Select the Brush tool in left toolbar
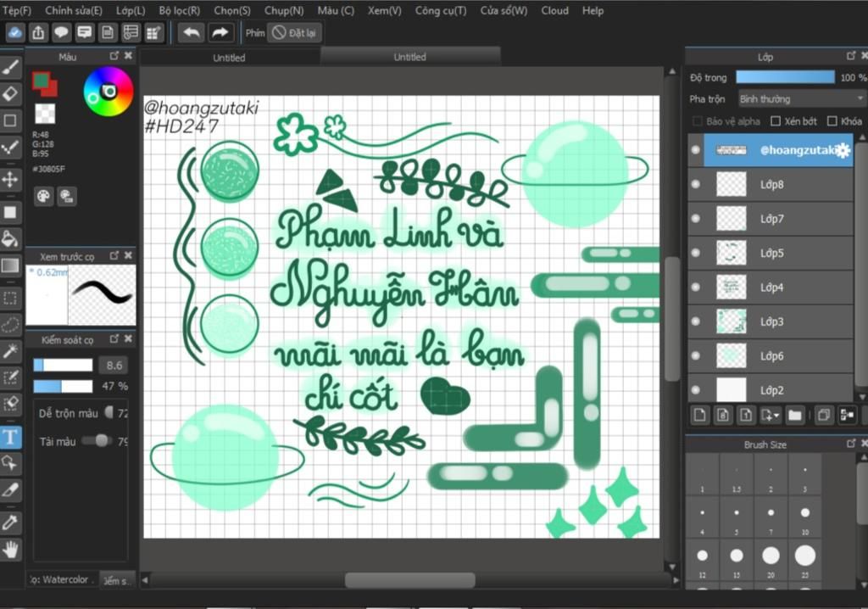The width and height of the screenshot is (868, 609). pos(10,66)
